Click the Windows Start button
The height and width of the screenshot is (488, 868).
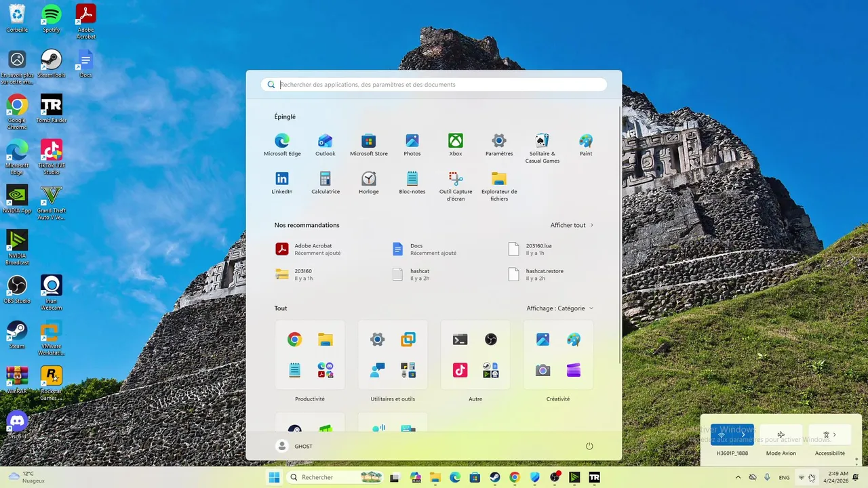click(274, 477)
